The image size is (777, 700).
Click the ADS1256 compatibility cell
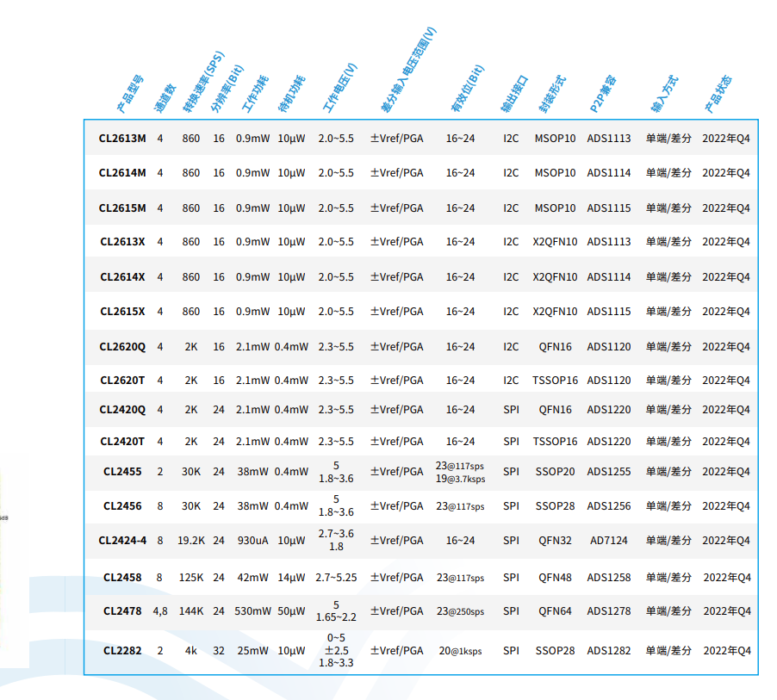609,506
